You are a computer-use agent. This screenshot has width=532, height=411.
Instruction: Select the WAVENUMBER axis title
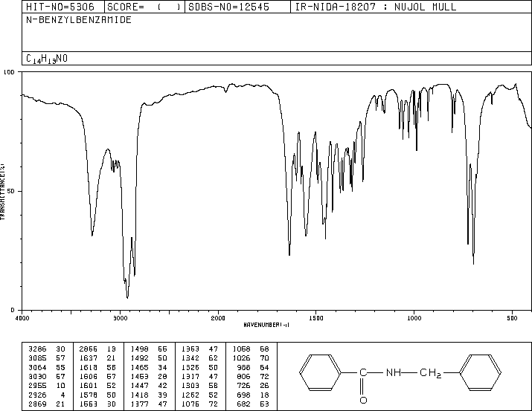tap(266, 325)
